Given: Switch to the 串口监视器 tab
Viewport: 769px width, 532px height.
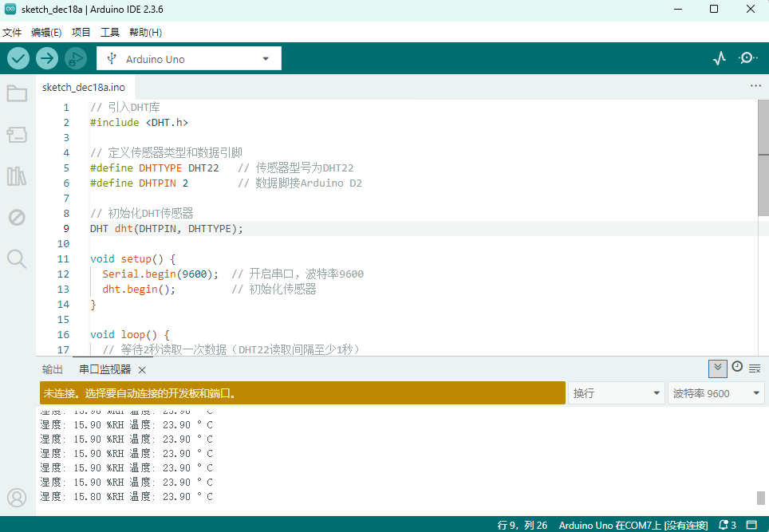Looking at the screenshot, I should click(x=105, y=370).
